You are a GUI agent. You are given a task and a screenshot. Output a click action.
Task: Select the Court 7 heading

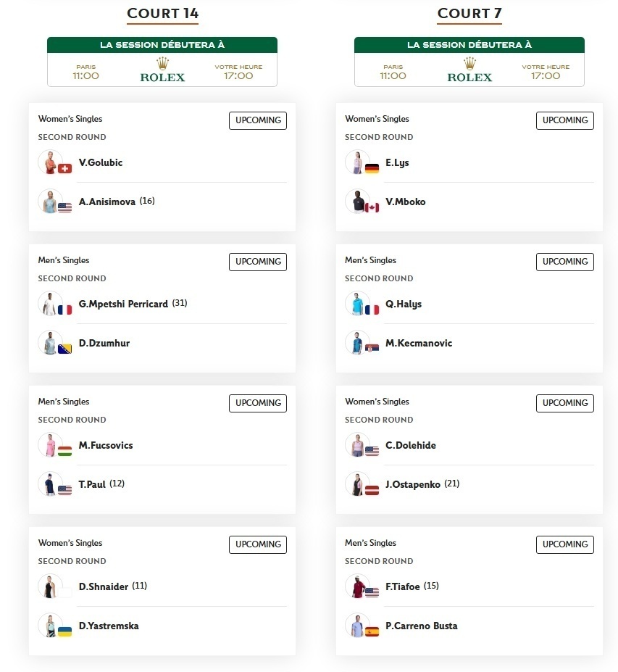469,14
